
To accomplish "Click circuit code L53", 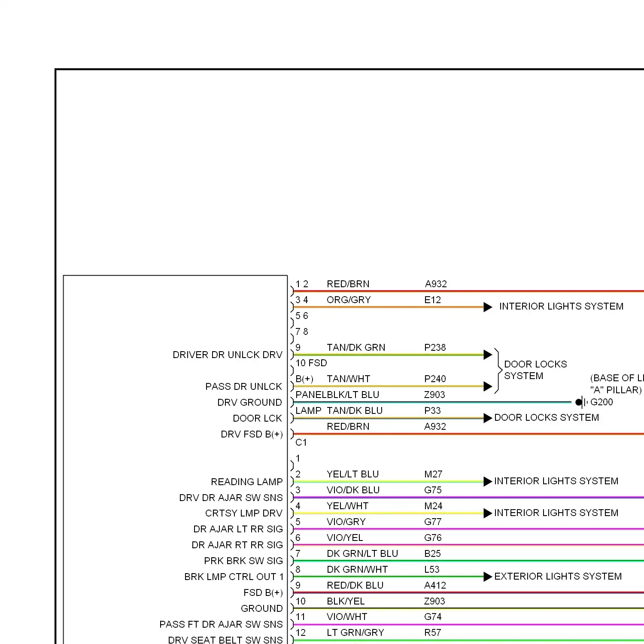I will (x=432, y=569).
